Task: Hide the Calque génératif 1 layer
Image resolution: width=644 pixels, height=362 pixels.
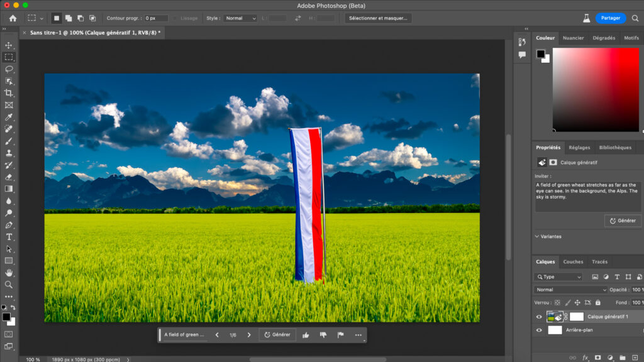Action: (x=539, y=317)
